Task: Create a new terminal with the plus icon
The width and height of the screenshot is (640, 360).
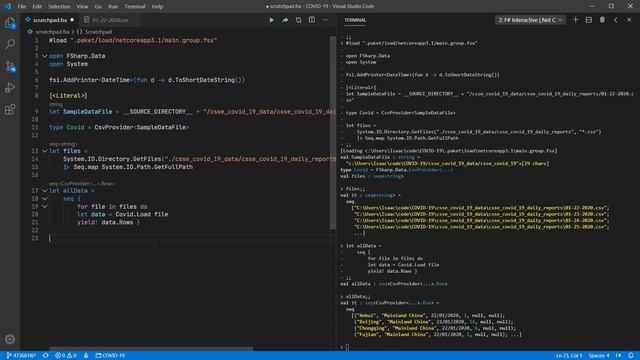Action: 575,20
